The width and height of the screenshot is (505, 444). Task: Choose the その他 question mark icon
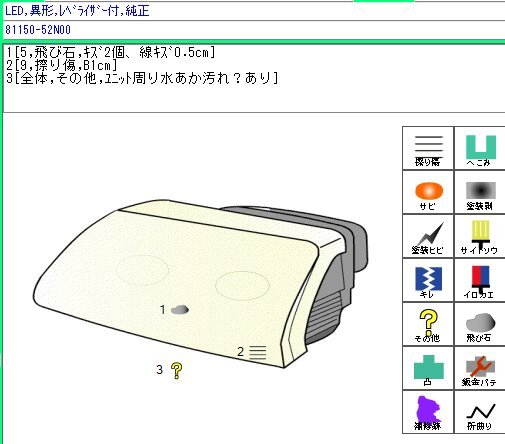428,325
